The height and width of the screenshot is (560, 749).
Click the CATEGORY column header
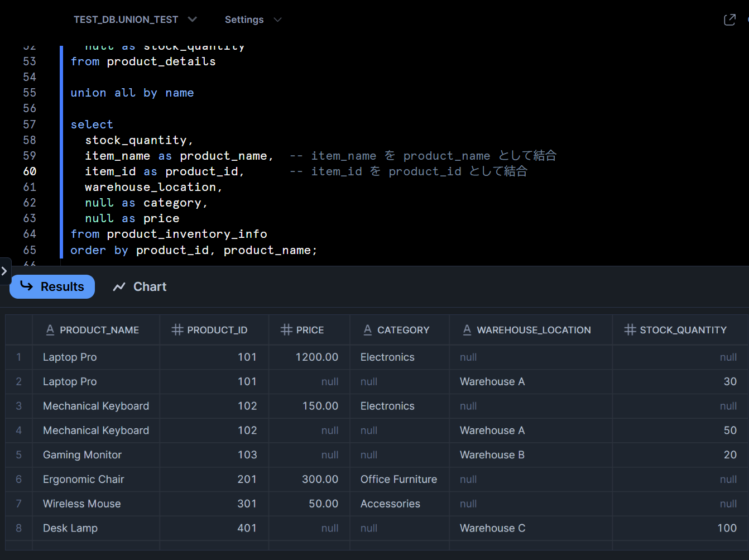[400, 330]
